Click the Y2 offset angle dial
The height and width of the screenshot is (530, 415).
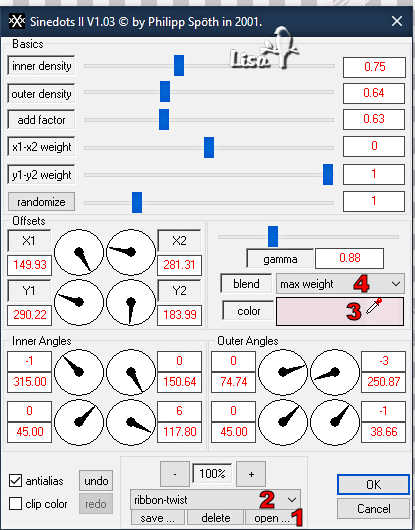point(131,303)
